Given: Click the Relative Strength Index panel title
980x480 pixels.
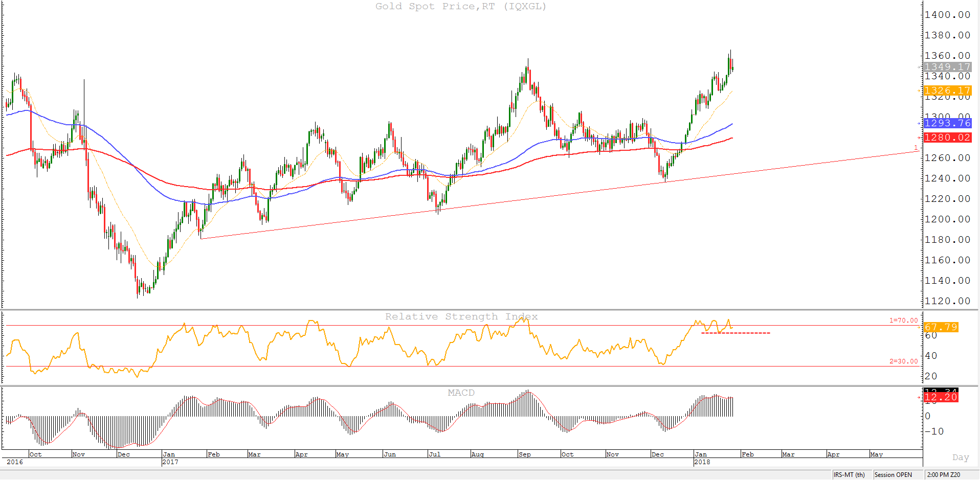Looking at the screenshot, I should [x=461, y=316].
